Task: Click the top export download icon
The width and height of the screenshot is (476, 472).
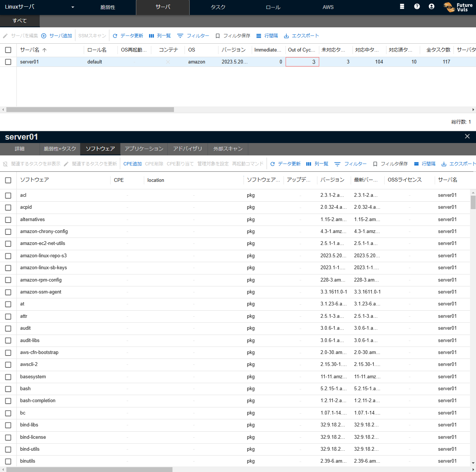Action: (x=286, y=36)
